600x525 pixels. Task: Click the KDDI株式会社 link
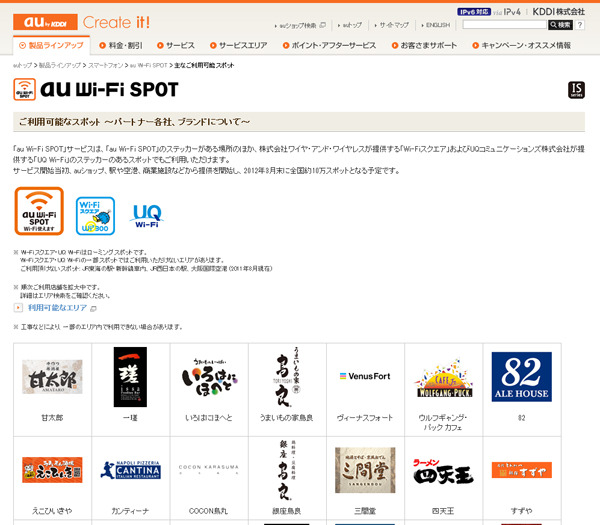pyautogui.click(x=559, y=12)
